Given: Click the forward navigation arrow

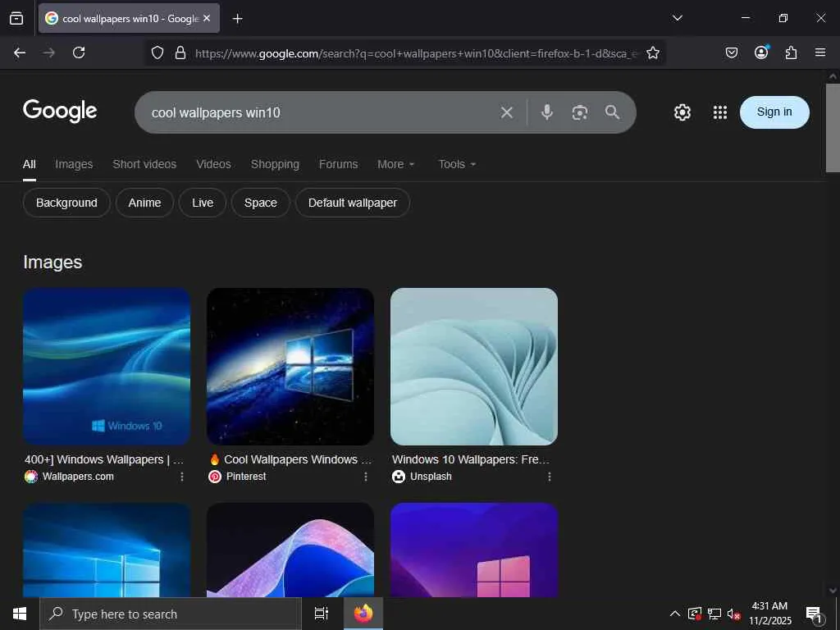Looking at the screenshot, I should click(48, 52).
